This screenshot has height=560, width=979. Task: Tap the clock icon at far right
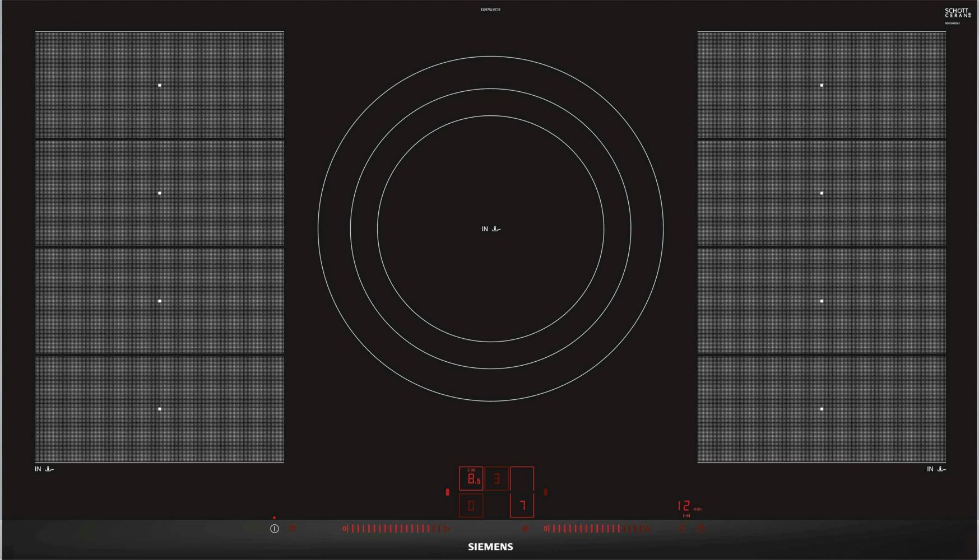click(701, 528)
